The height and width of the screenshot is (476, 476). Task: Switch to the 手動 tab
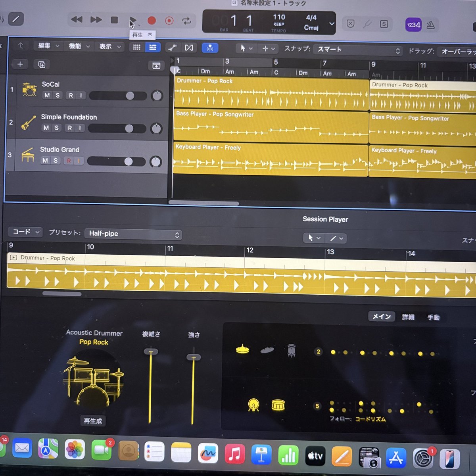click(433, 317)
